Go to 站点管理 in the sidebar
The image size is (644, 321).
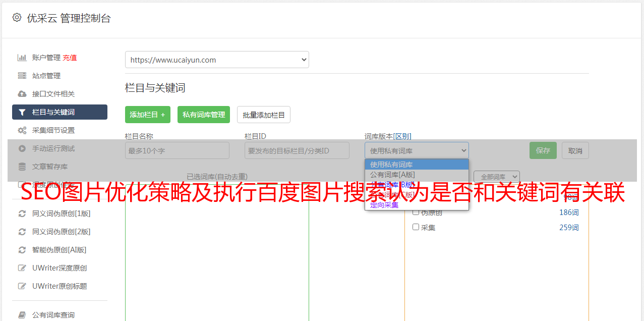46,76
